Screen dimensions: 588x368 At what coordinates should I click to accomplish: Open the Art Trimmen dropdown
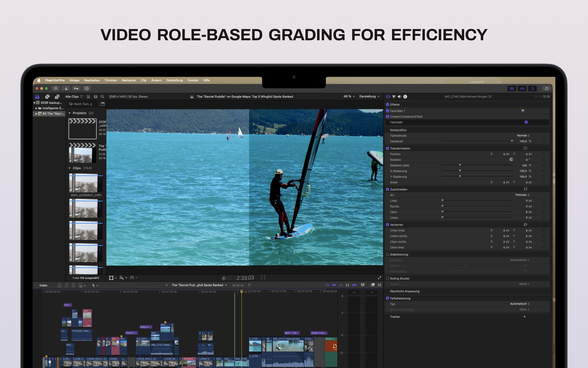point(522,195)
